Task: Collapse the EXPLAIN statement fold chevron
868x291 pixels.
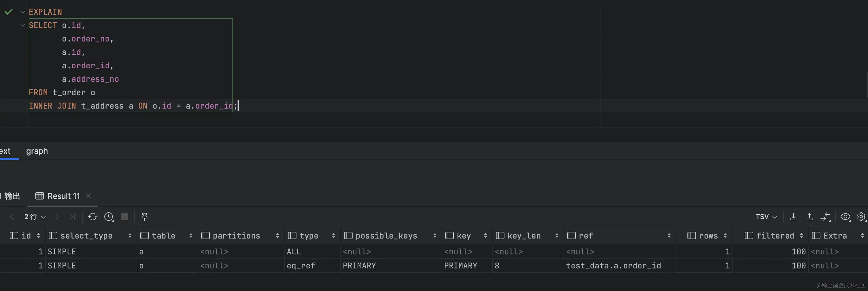Action: (x=23, y=12)
